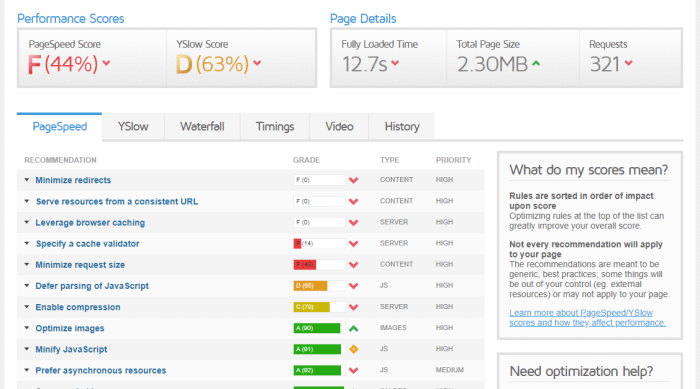The image size is (700, 389).
Task: Click the red arrow next to Requests count
Action: click(x=629, y=63)
